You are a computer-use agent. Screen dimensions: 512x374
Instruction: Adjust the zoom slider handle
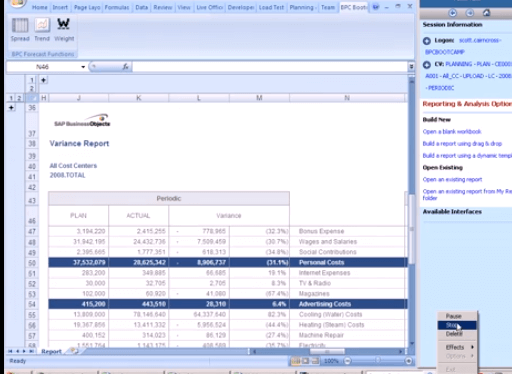pyautogui.click(x=378, y=361)
